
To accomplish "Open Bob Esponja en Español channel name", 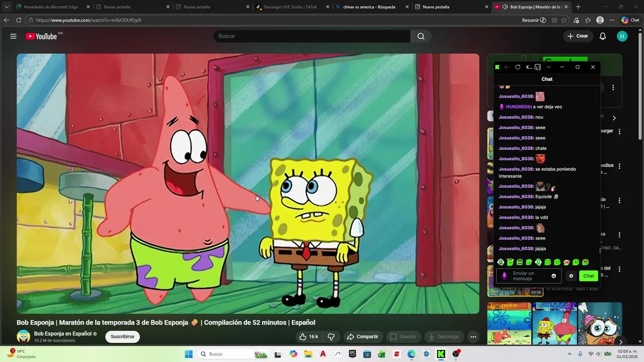I will click(62, 334).
